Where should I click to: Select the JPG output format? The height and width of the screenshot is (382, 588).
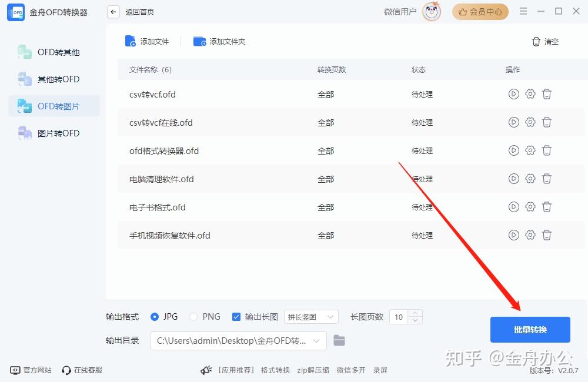pos(154,316)
